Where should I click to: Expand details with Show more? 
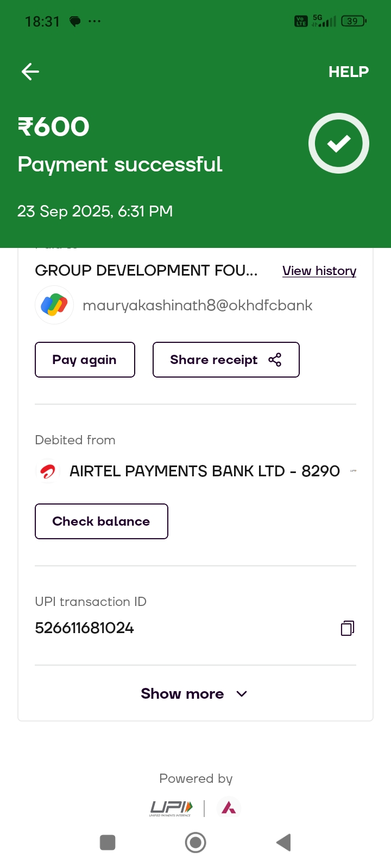[194, 694]
